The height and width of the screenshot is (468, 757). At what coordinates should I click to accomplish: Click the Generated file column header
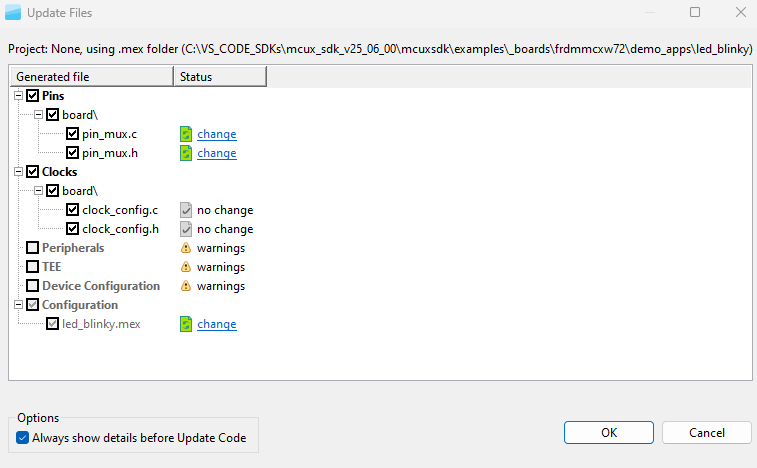pyautogui.click(x=91, y=77)
